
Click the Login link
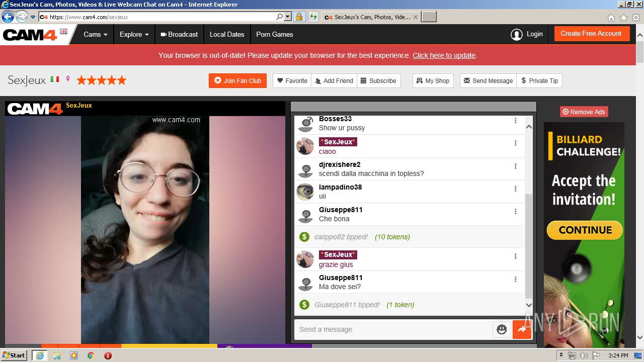[534, 34]
